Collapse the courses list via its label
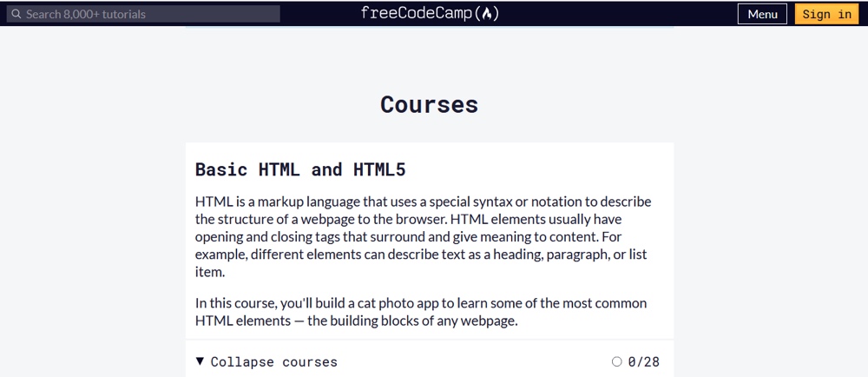Image resolution: width=868 pixels, height=377 pixels. [273, 361]
